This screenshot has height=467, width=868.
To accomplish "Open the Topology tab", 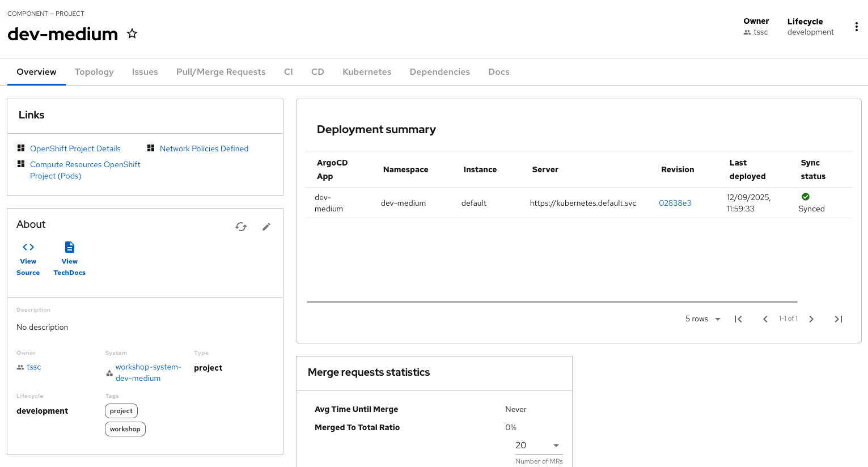I will [94, 72].
